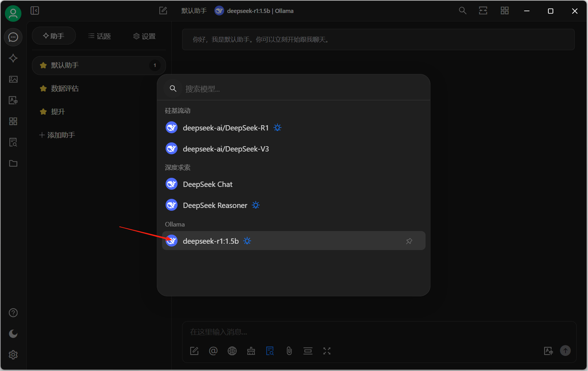Focus the 搜索模型 search field
The image size is (588, 371).
[294, 89]
